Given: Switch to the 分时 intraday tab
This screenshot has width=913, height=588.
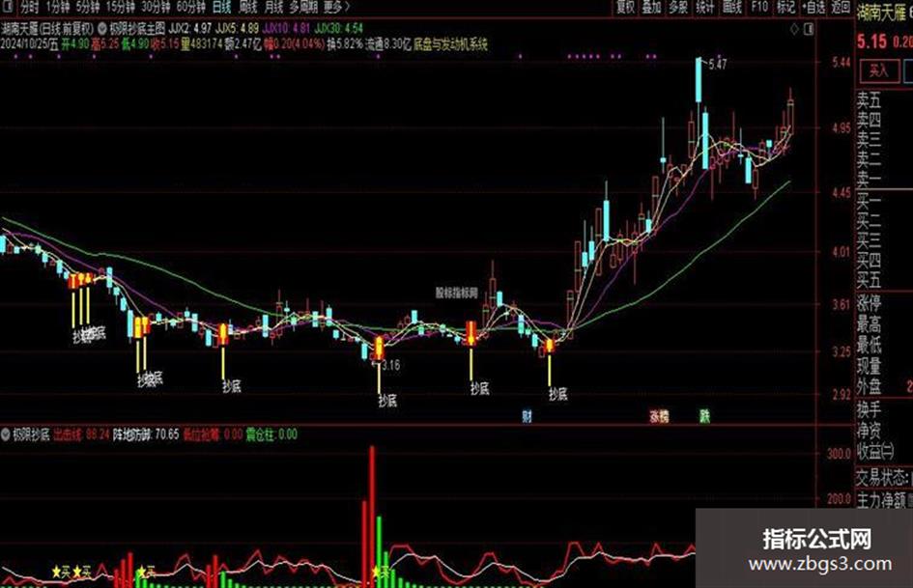Looking at the screenshot, I should (x=29, y=7).
